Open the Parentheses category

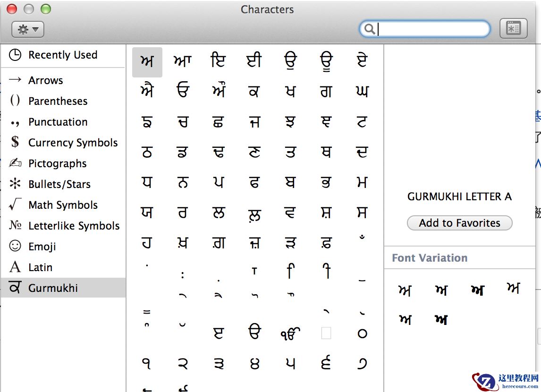coord(58,101)
